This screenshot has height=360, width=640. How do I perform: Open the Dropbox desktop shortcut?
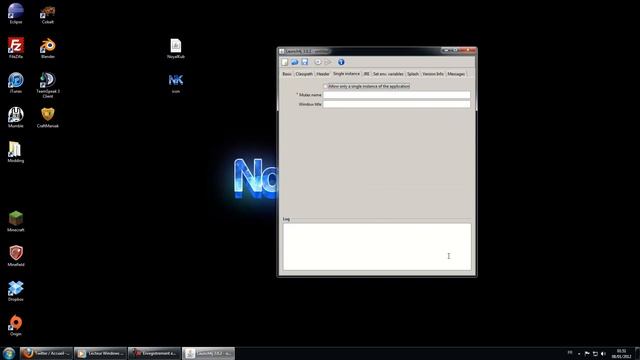(x=16, y=291)
